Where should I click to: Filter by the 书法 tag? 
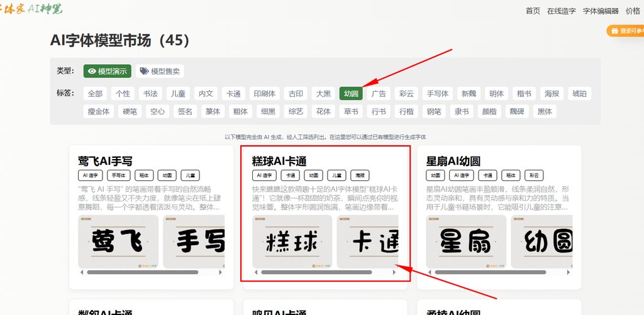tap(150, 94)
